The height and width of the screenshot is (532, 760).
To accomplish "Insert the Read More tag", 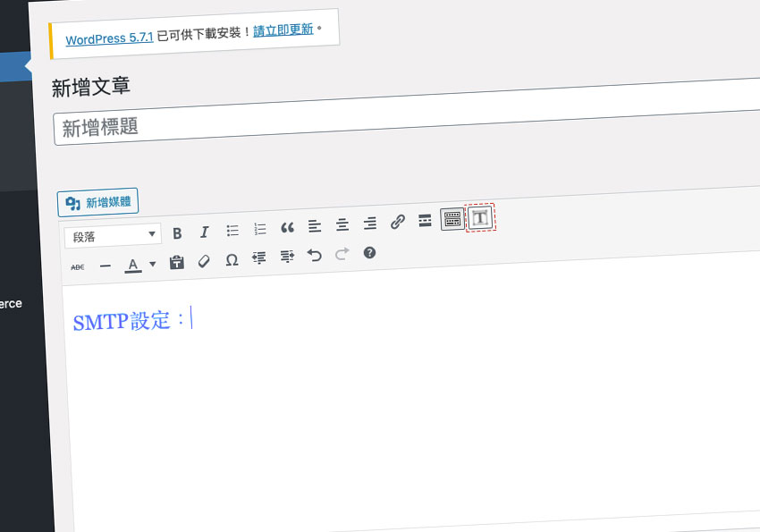I will click(425, 221).
